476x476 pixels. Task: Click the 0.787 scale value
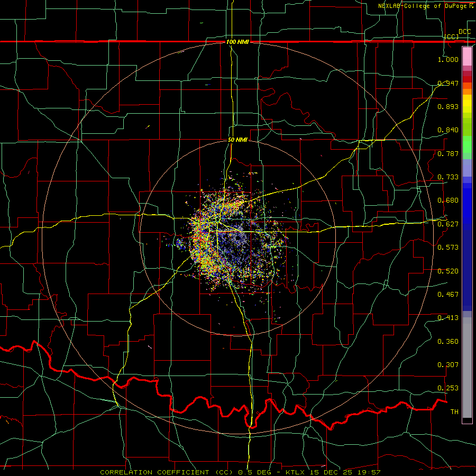point(448,153)
